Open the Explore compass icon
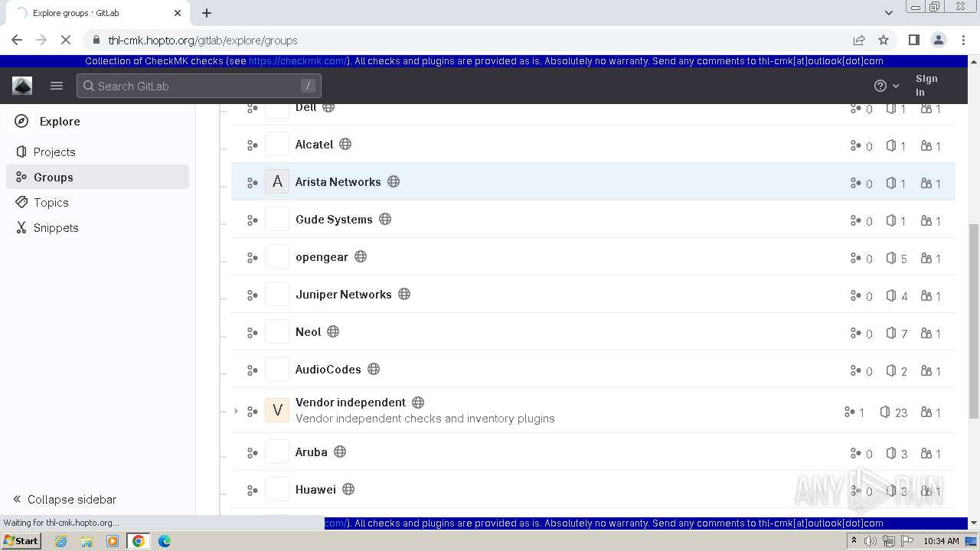980x551 pixels. pos(22,121)
